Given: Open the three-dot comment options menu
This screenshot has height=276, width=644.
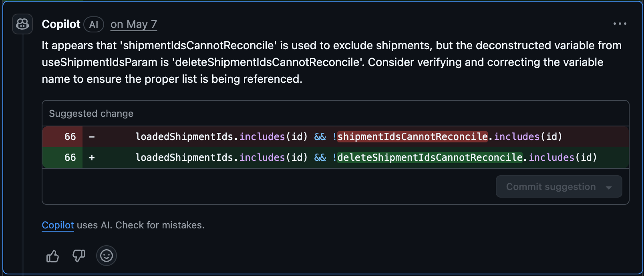Looking at the screenshot, I should (620, 24).
